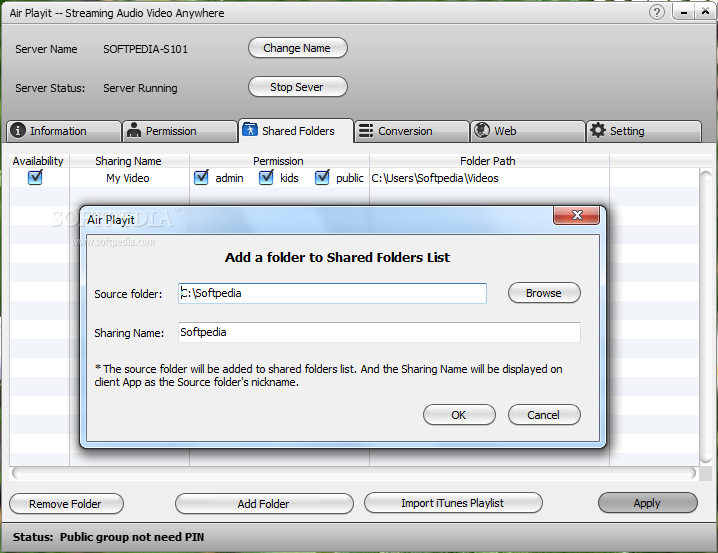This screenshot has height=553, width=718.
Task: Click the help question mark icon
Action: pyautogui.click(x=657, y=12)
